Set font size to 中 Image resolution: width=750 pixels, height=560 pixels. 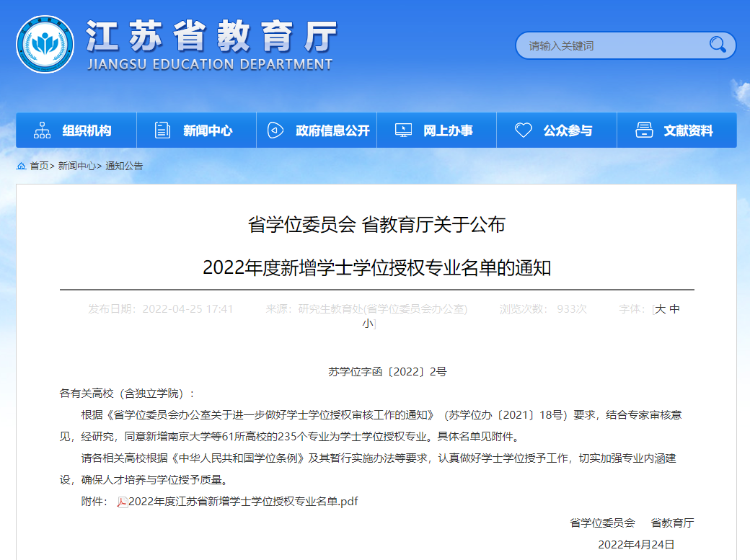pos(674,309)
